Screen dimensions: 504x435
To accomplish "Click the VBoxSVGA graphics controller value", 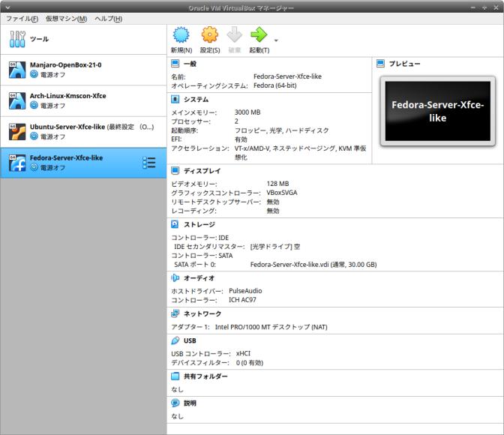I will (x=282, y=193).
